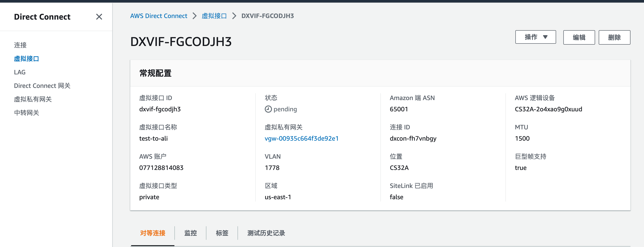The image size is (644, 247).
Task: Open 虚拟私有网关 sidebar item
Action: [x=33, y=99]
